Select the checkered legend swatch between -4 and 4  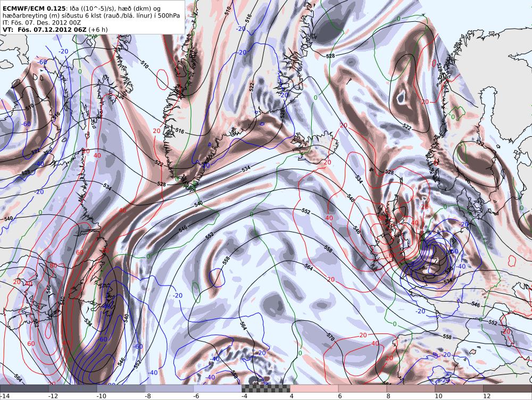click(266, 388)
